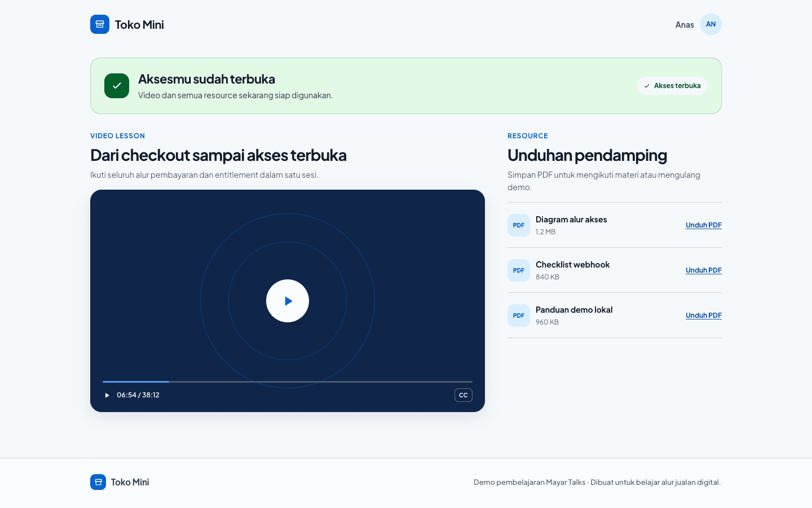Click the Toko Mini brand name in header
This screenshot has width=812, height=508.
coord(139,24)
